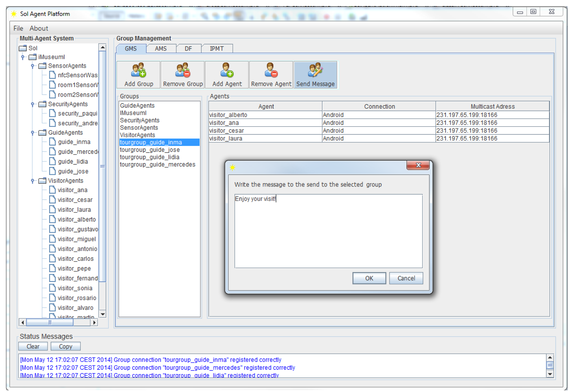Collapse the iMuseumI tree node
Viewport: 573px width, 392px height.
pos(23,57)
